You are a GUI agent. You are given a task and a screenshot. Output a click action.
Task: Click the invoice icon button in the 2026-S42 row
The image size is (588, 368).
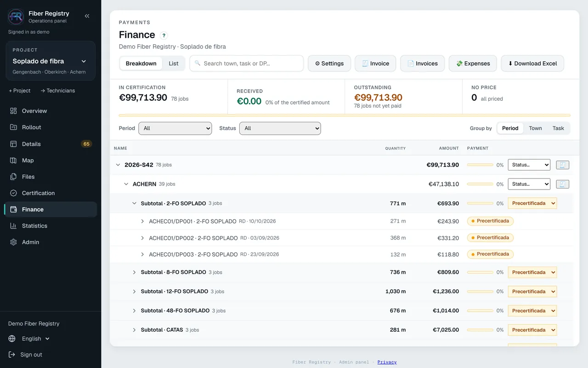click(x=563, y=165)
